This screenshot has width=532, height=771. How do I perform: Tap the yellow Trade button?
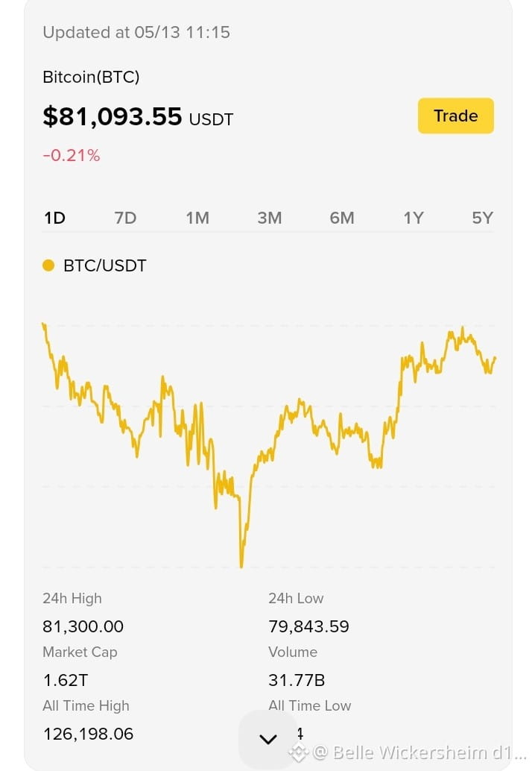click(x=455, y=116)
